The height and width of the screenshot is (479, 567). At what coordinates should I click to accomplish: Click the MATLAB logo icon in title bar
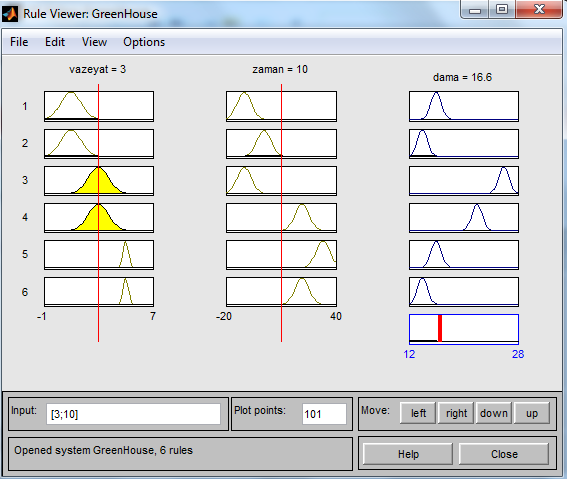point(10,14)
